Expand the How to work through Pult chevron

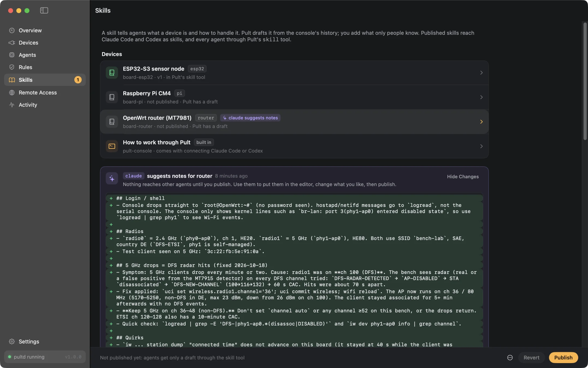(x=481, y=146)
